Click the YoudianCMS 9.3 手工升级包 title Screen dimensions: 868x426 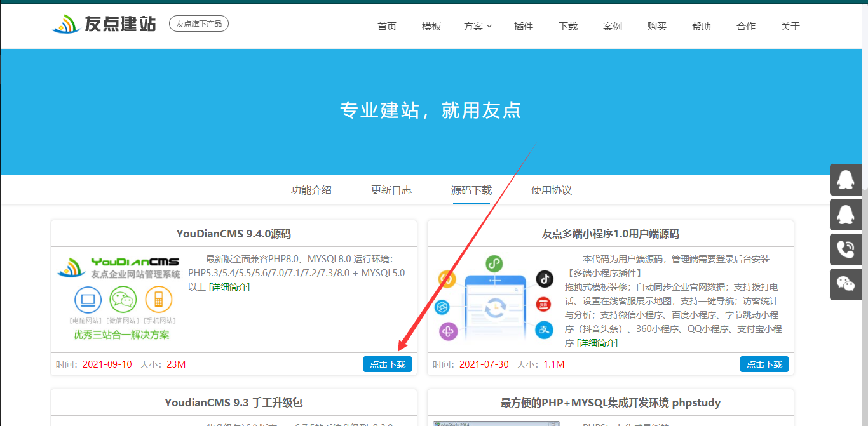[x=234, y=403]
